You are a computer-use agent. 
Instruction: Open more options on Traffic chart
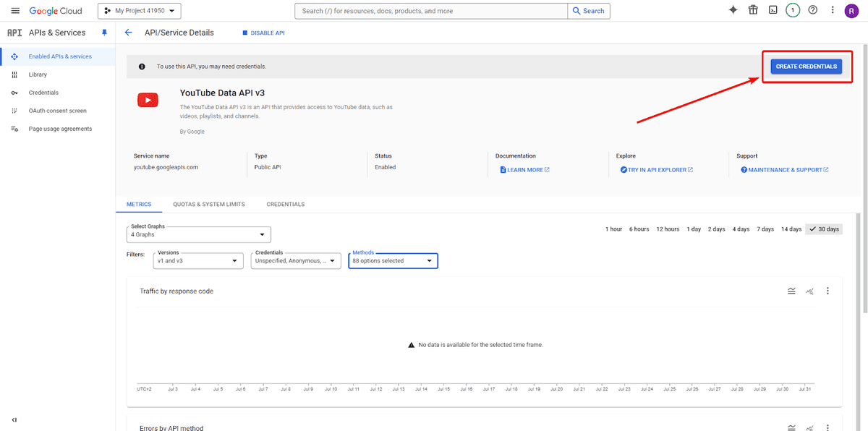coord(827,291)
